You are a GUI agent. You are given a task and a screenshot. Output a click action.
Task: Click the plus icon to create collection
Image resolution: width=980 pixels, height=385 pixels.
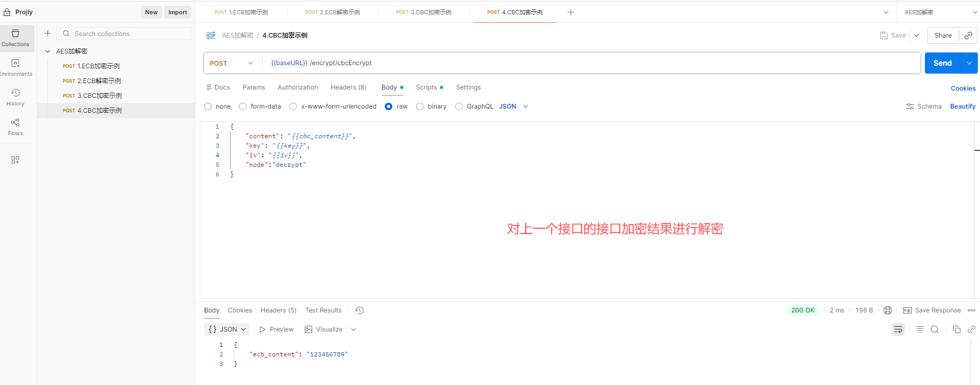48,33
